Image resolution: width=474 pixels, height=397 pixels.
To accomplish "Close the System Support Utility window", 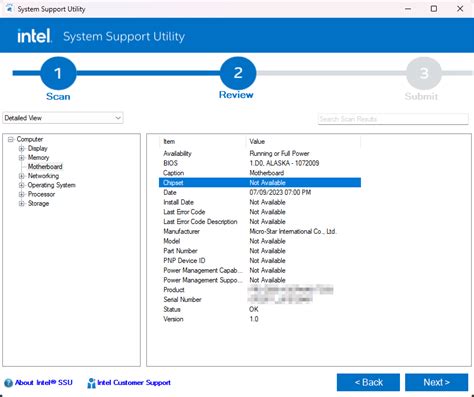I will click(x=460, y=9).
